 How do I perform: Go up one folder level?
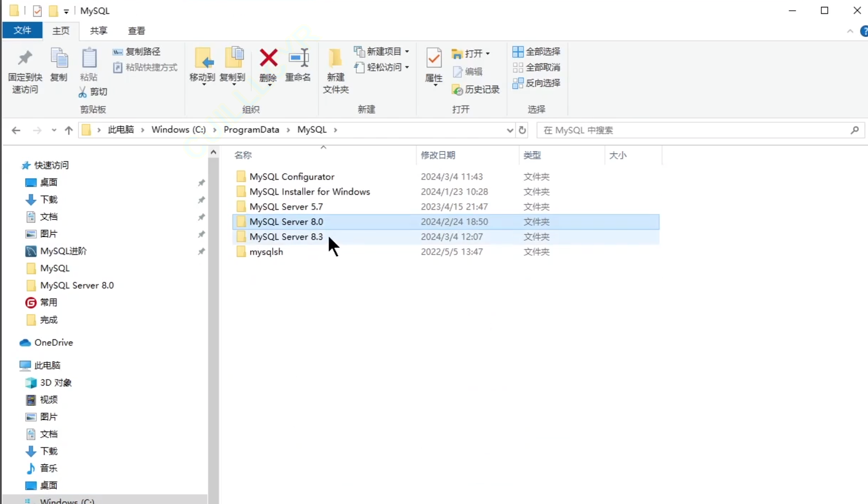(69, 130)
